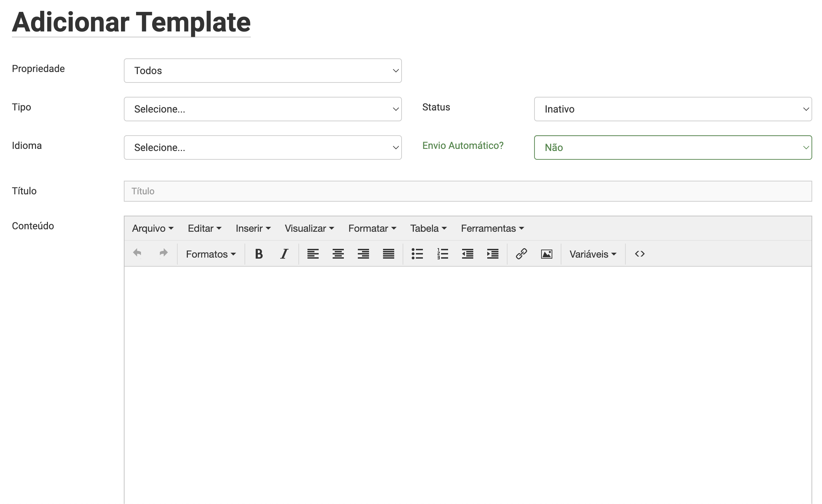
Task: Open the Inserir menu
Action: coord(253,228)
